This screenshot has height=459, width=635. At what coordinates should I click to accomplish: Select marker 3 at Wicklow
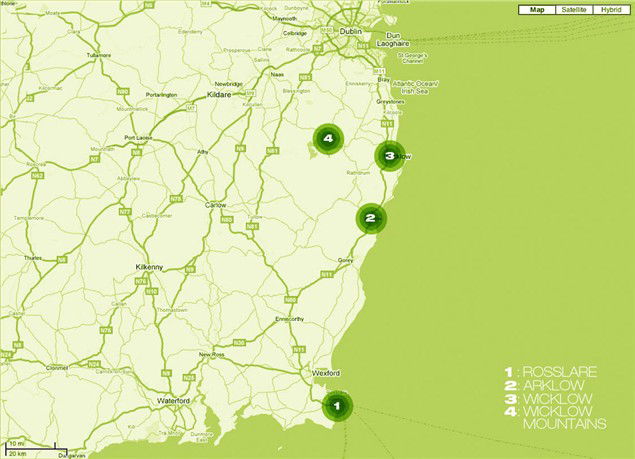click(x=389, y=156)
